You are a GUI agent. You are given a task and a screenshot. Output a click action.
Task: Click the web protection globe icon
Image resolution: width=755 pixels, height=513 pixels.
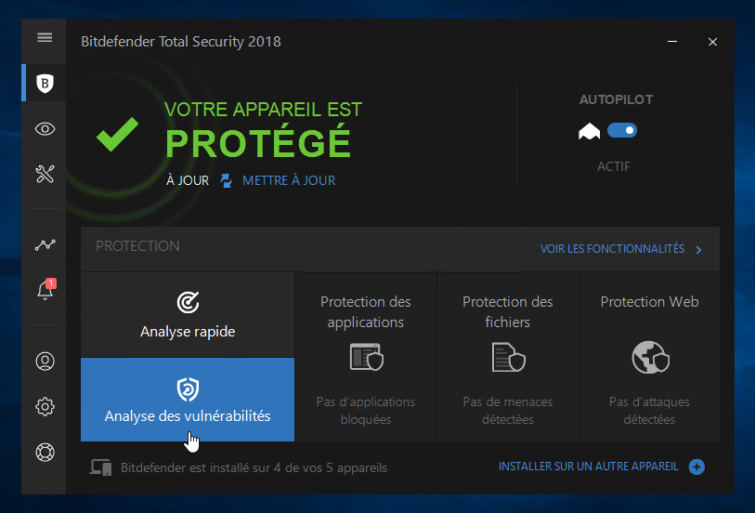point(651,357)
